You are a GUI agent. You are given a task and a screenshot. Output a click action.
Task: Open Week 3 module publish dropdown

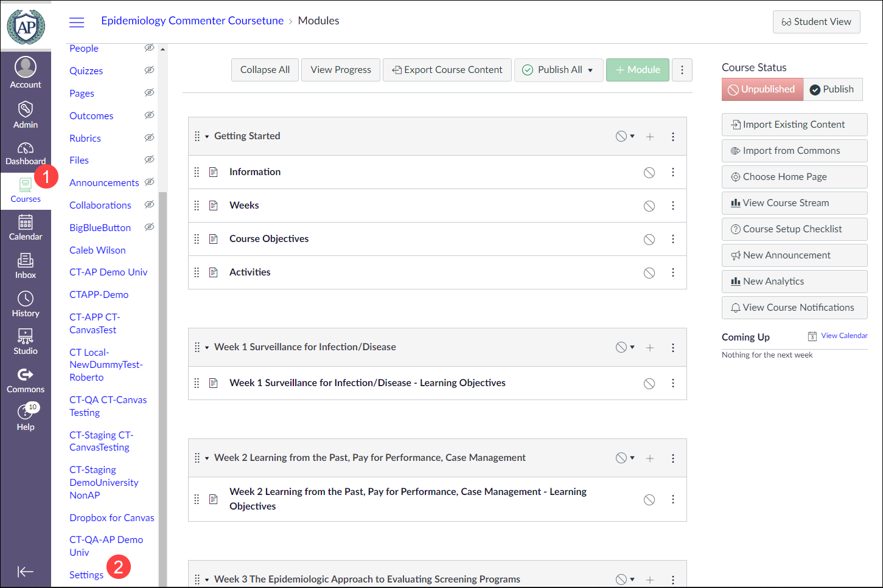(625, 579)
